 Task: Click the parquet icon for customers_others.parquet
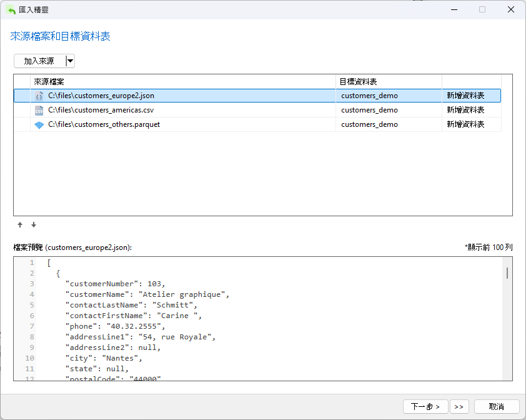coord(39,125)
